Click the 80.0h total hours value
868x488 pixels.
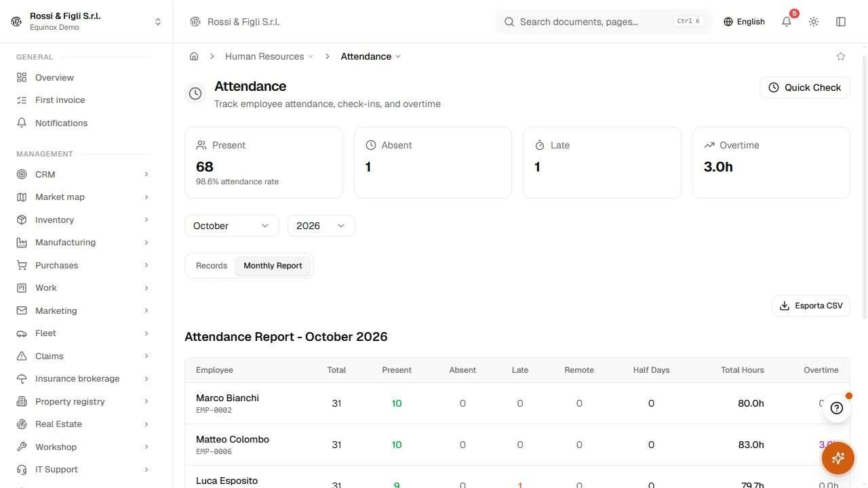pyautogui.click(x=751, y=403)
